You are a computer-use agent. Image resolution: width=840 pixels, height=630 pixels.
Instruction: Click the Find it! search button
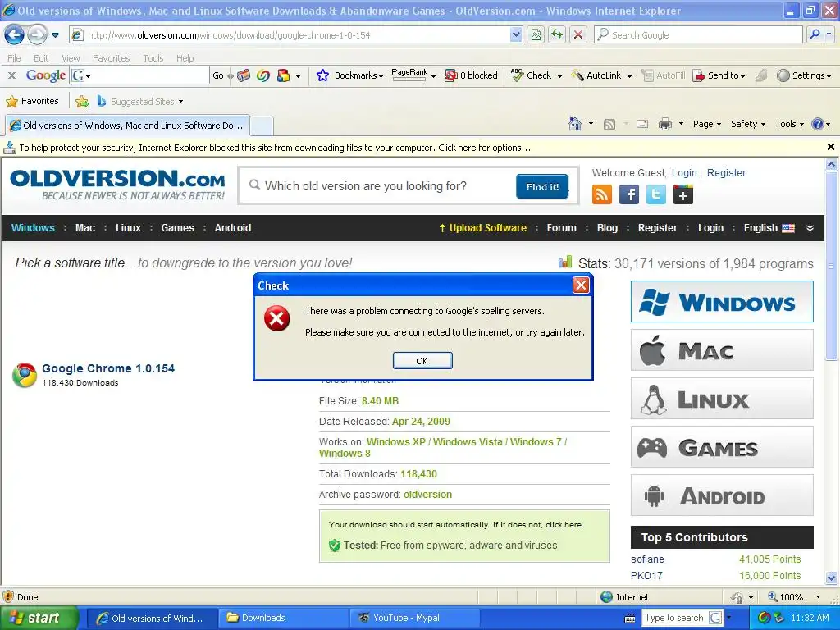[542, 186]
